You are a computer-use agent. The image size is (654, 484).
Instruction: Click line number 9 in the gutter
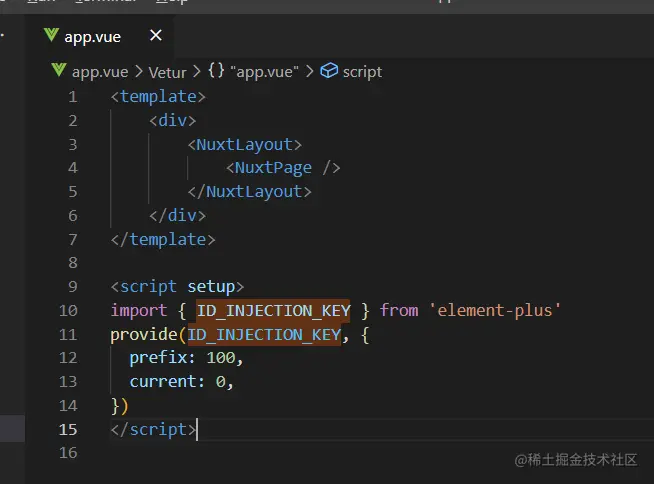point(72,287)
